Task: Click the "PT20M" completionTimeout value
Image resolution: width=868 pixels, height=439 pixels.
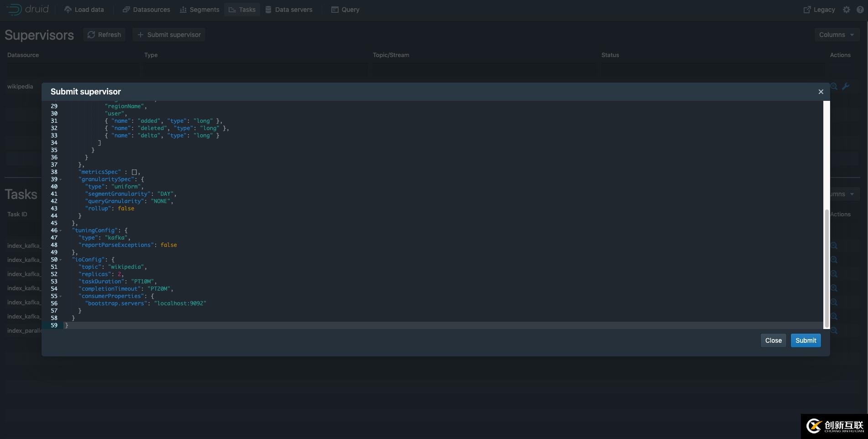Action: [159, 289]
